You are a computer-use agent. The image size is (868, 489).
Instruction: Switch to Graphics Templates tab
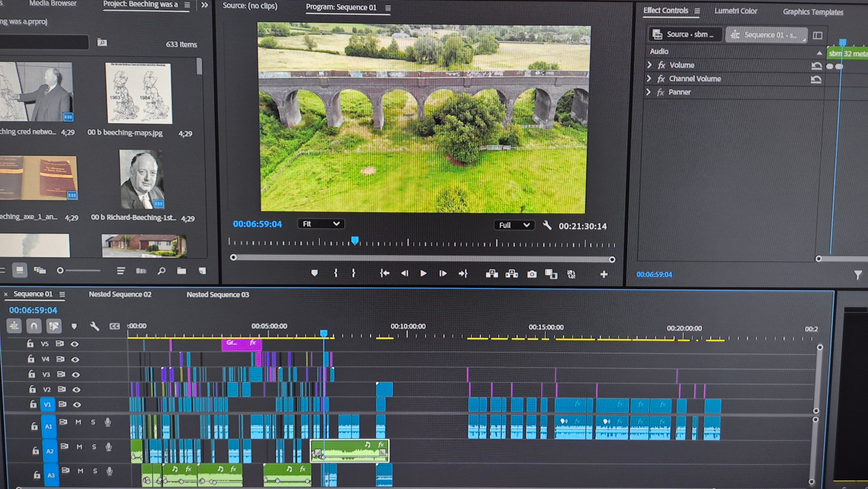click(813, 12)
